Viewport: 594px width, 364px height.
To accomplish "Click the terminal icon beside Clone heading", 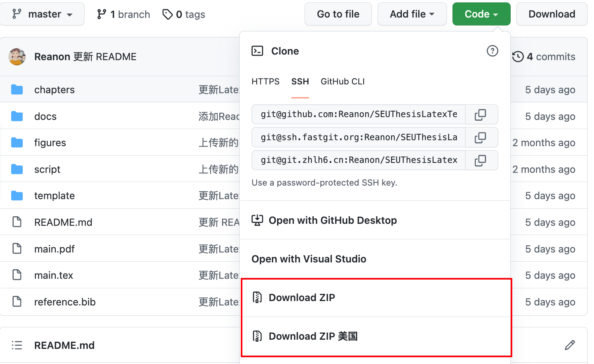I will (x=258, y=51).
